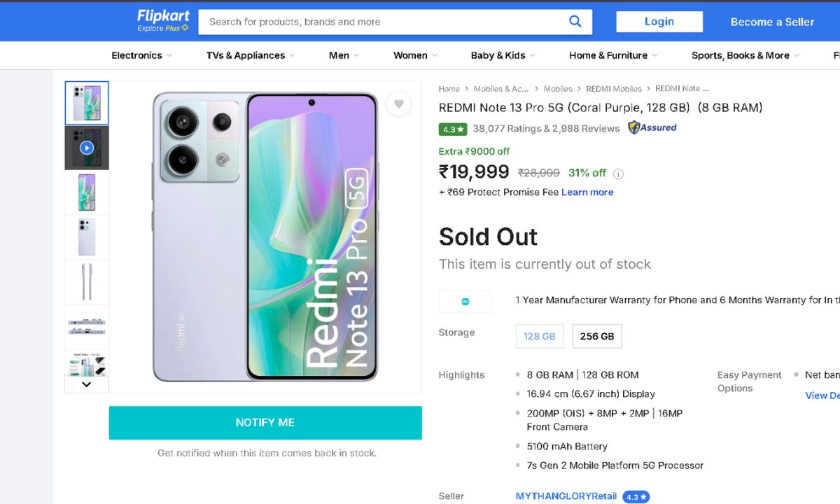The image size is (840, 504).
Task: Open the Learn more link
Action: 587,192
